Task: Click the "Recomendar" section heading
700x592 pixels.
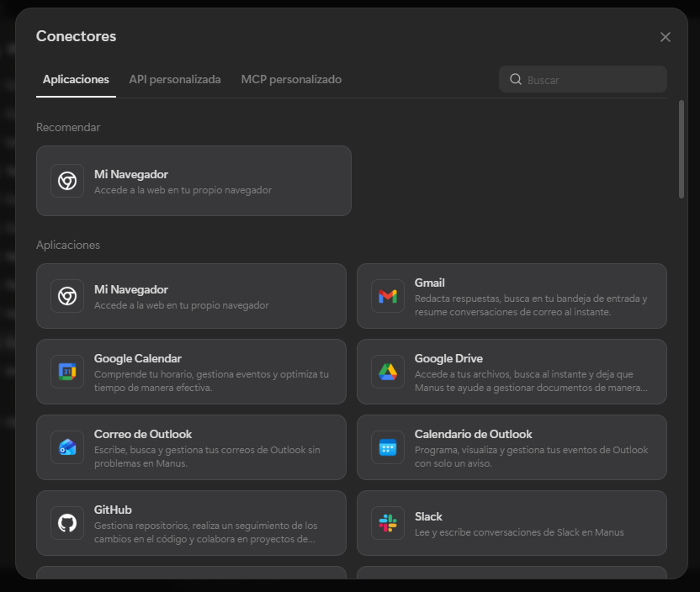Action: (68, 127)
